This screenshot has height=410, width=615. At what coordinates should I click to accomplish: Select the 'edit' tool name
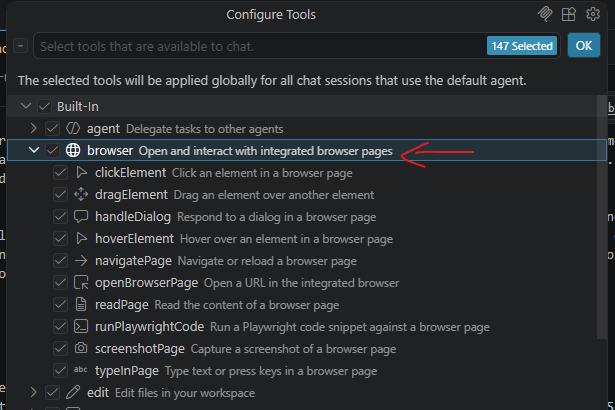[x=98, y=392]
